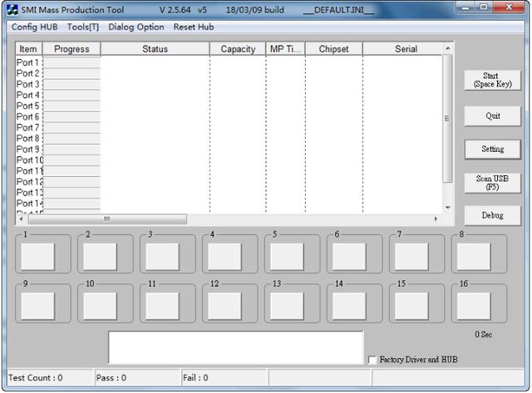Select the Port 2 row

(x=229, y=73)
